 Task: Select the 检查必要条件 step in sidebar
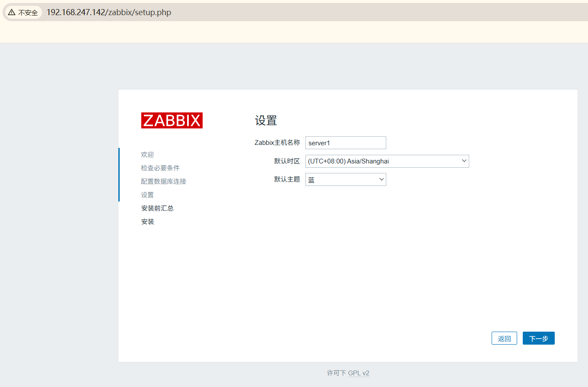click(160, 168)
